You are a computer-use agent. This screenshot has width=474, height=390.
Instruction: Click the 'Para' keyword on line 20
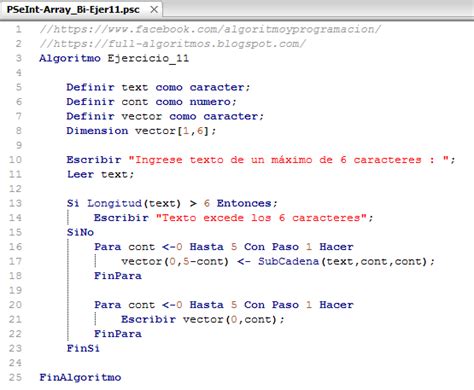[x=107, y=305]
